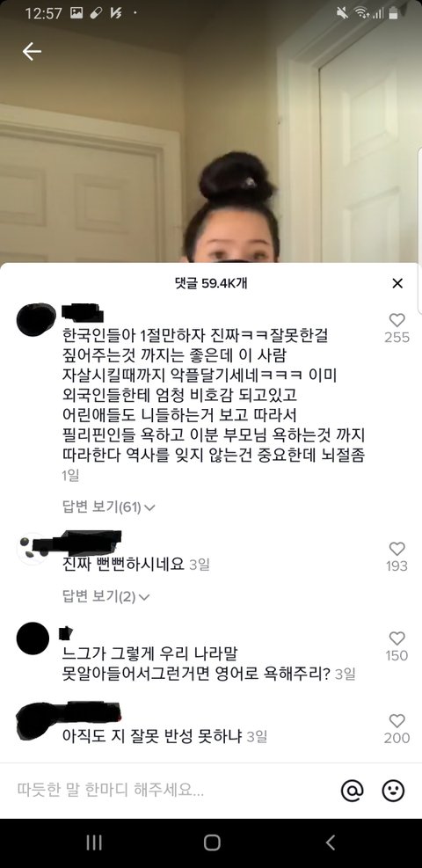The width and height of the screenshot is (422, 868).
Task: Tap Android home button
Action: point(212,842)
